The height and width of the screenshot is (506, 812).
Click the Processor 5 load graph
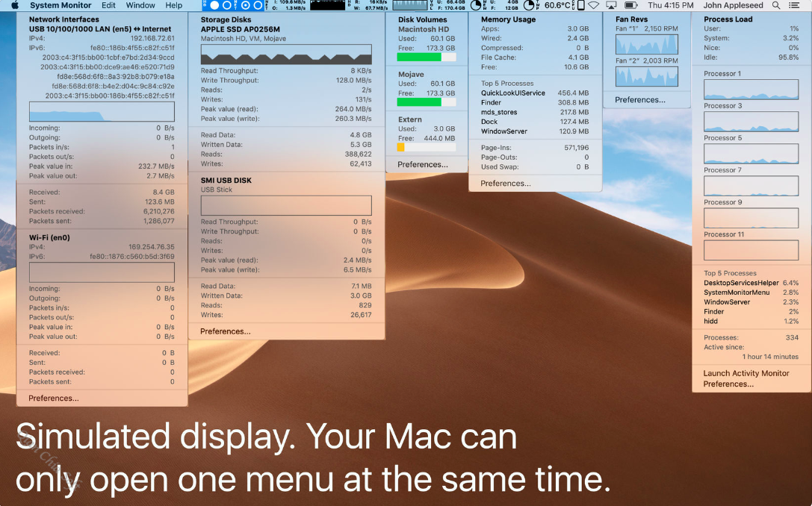(x=751, y=154)
